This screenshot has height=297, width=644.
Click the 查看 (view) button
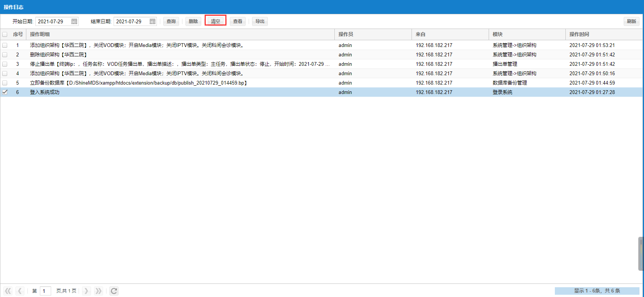pyautogui.click(x=238, y=21)
